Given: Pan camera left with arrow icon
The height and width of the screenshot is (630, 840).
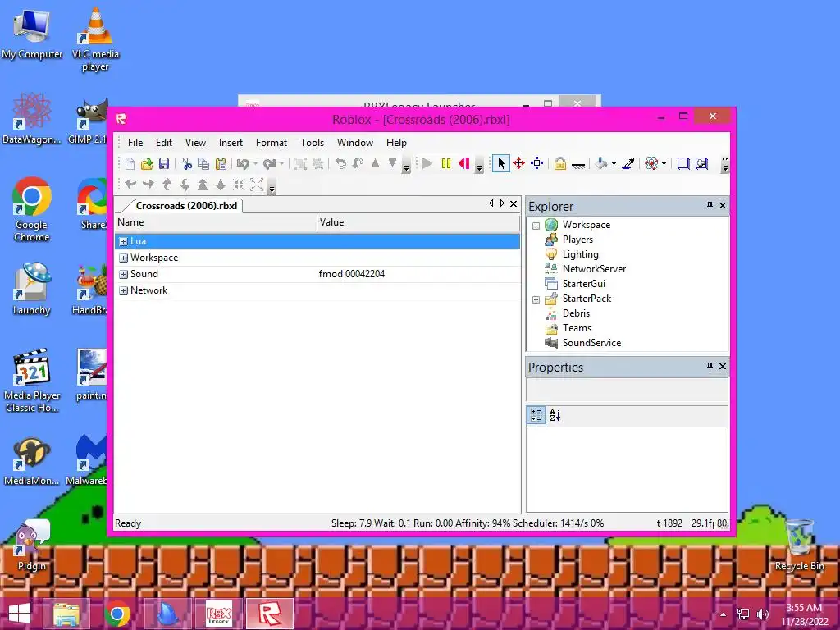Looking at the screenshot, I should pos(130,185).
